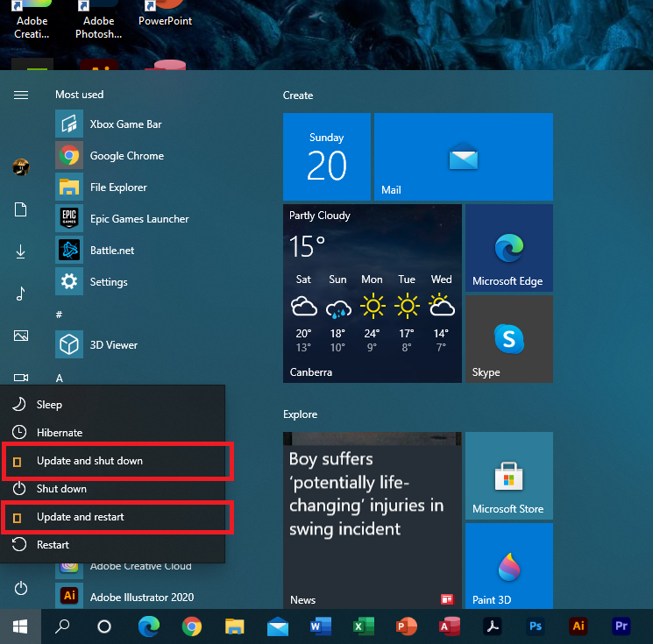The image size is (653, 644).
Task: Open the Skype tile
Action: tap(509, 339)
